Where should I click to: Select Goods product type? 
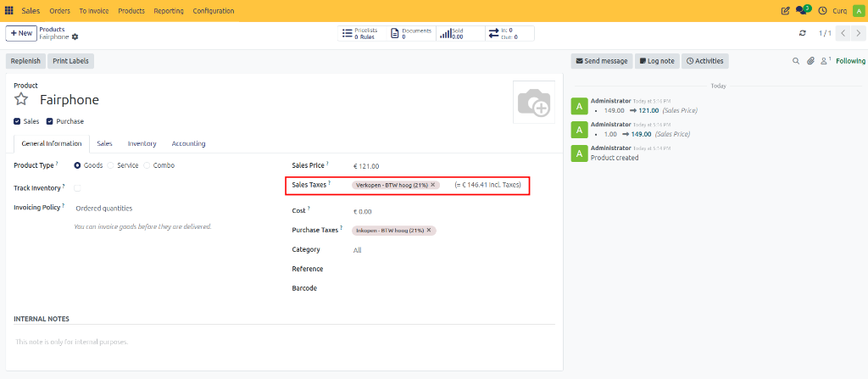click(x=77, y=165)
